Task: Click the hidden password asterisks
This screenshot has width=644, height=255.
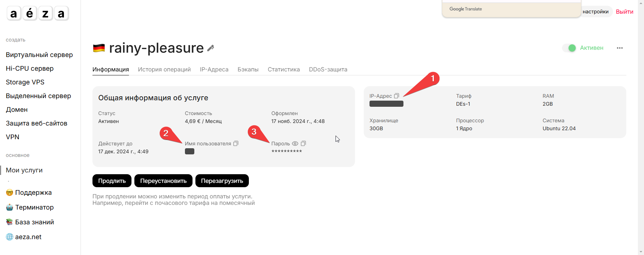Action: [287, 151]
